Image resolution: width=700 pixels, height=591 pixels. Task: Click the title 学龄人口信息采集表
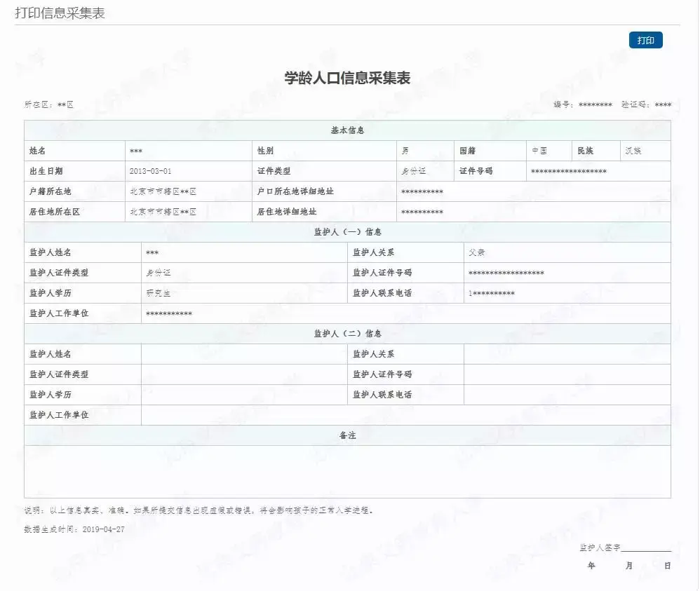click(347, 78)
